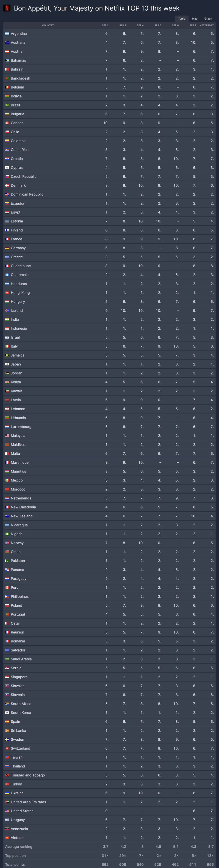Open the Trinidad and Tobago link
Screen dimensions: 219x868
(x=28, y=775)
